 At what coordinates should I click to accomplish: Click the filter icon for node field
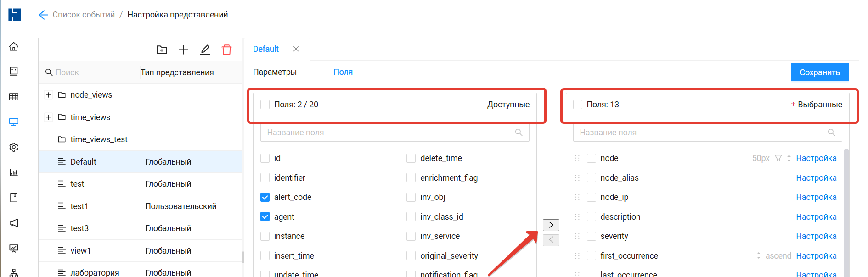[x=778, y=158]
